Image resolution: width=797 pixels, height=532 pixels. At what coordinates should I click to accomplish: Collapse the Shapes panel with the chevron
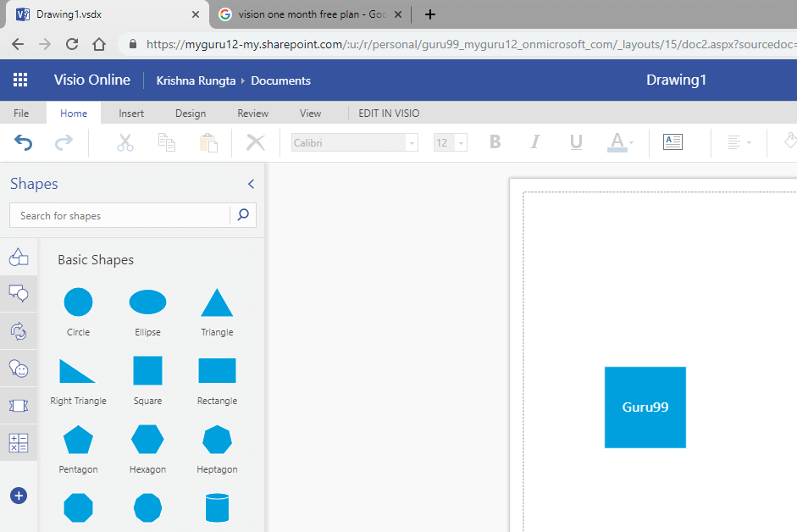251,184
